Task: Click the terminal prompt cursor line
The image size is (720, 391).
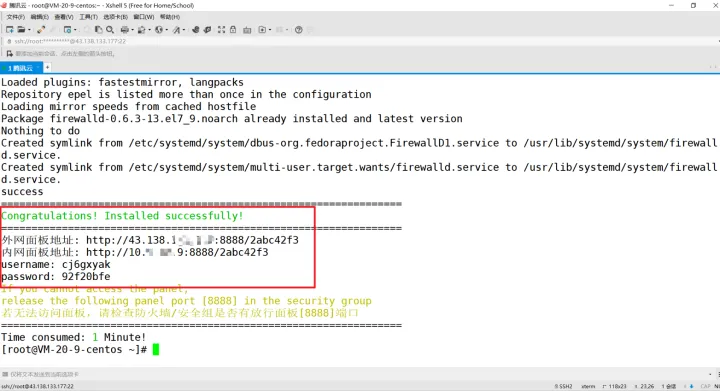Action: [x=80, y=350]
